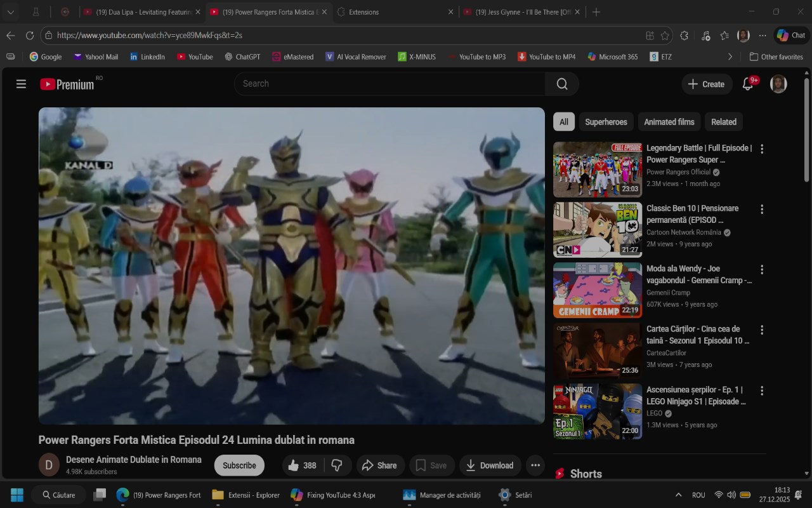Open YouTube notifications bell
The width and height of the screenshot is (812, 508).
[x=748, y=84]
